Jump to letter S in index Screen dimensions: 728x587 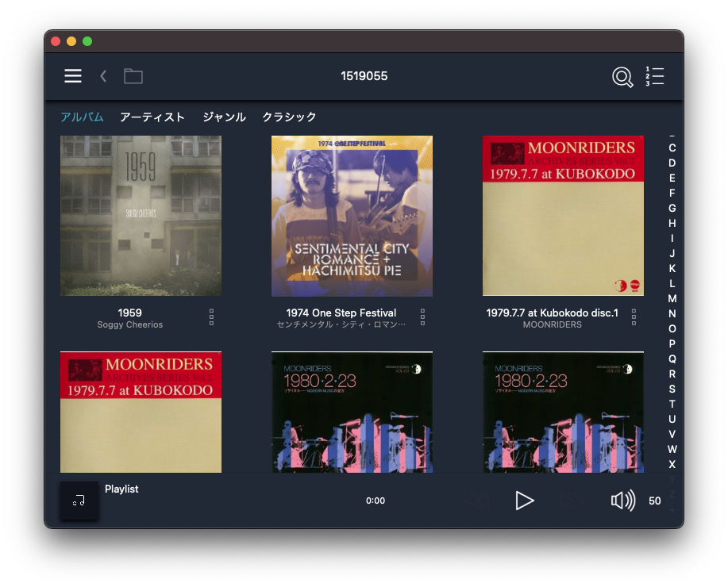[672, 389]
